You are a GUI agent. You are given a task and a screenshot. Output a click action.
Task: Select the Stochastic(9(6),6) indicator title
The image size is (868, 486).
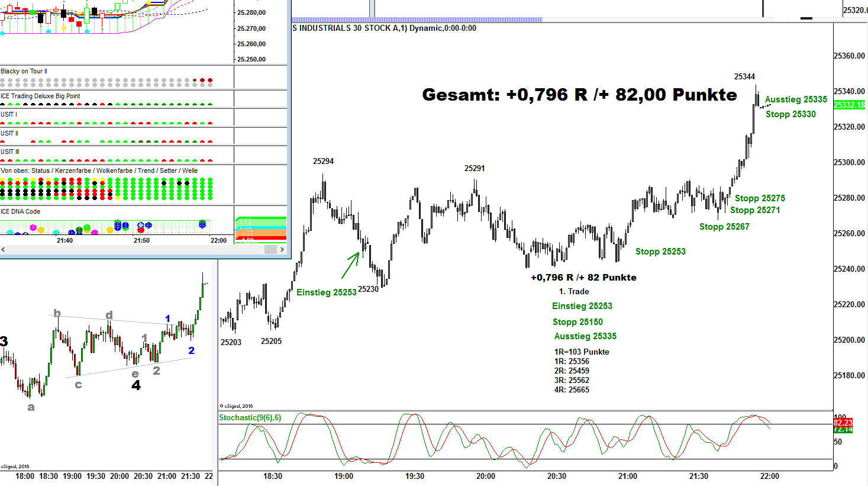tap(250, 417)
